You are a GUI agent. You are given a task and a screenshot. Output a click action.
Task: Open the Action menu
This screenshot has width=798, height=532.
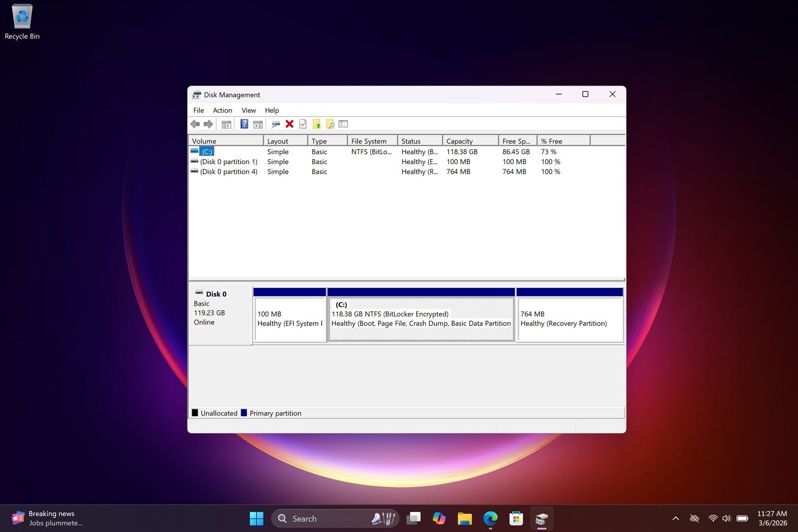223,110
